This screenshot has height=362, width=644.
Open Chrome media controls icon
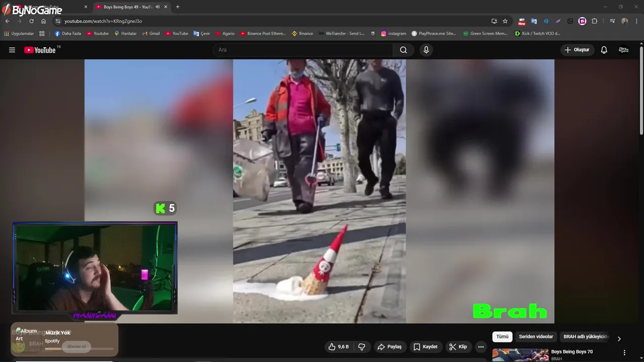pyautogui.click(x=612, y=21)
